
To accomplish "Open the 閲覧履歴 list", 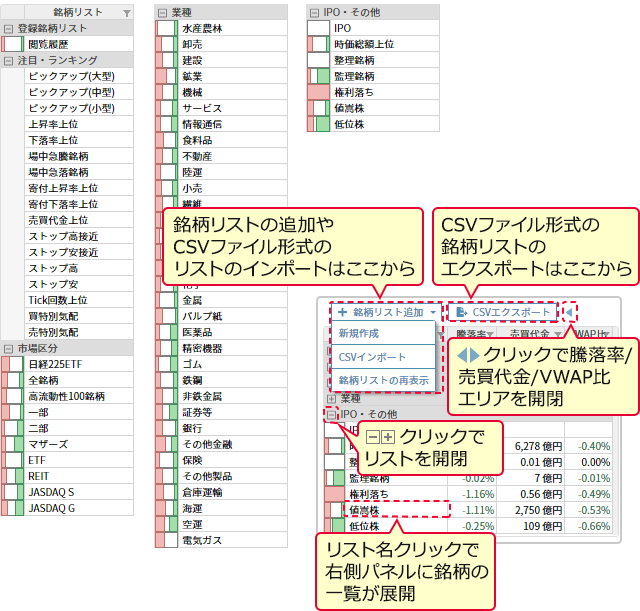I will [49, 44].
